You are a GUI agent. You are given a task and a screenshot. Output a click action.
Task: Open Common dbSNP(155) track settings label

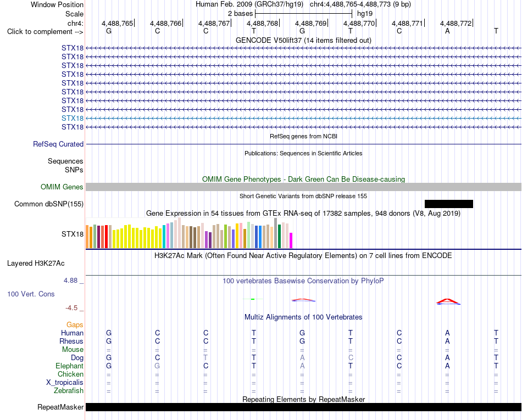click(x=49, y=204)
